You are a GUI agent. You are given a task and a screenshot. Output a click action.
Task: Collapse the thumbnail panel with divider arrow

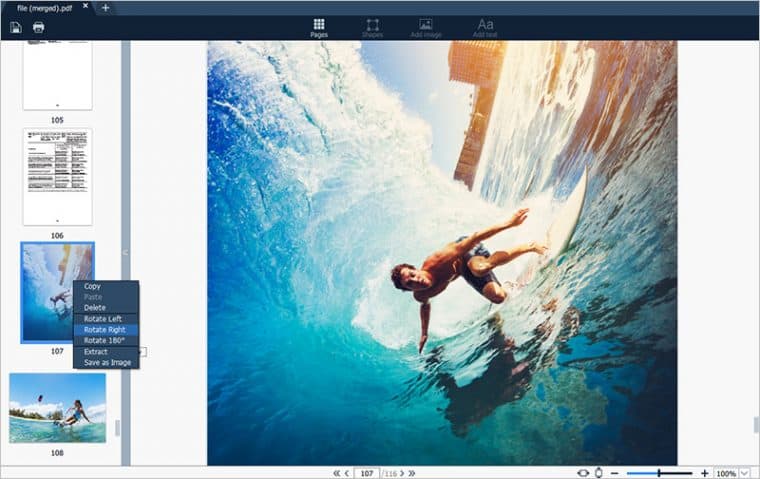tap(125, 253)
